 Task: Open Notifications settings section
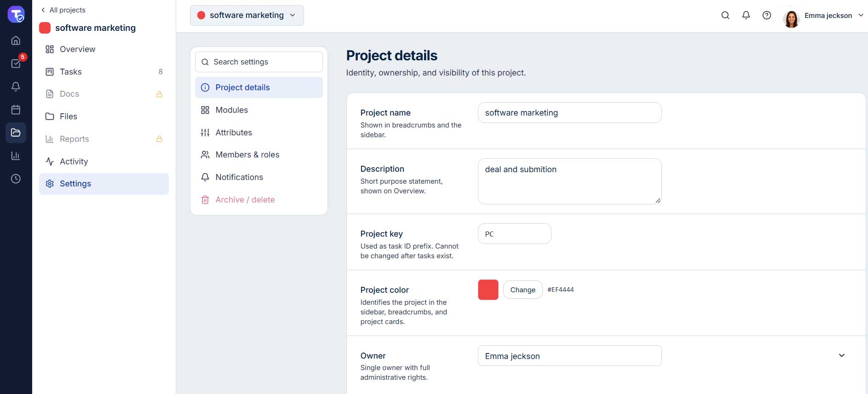[259, 177]
